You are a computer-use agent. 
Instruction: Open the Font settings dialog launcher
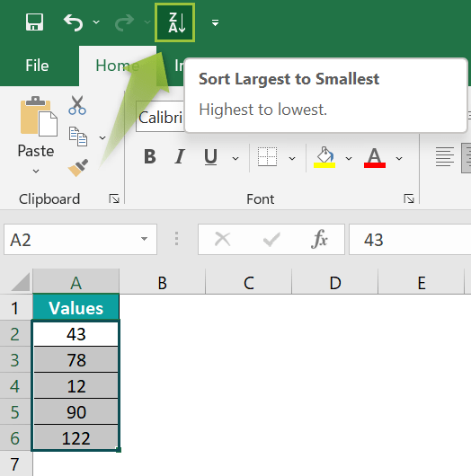click(x=409, y=198)
